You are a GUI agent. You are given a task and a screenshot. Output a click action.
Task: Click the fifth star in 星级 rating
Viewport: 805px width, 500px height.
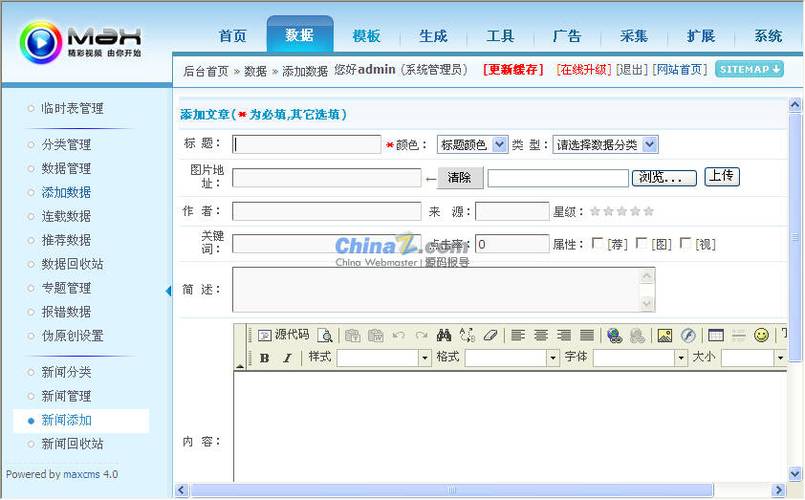coord(648,211)
